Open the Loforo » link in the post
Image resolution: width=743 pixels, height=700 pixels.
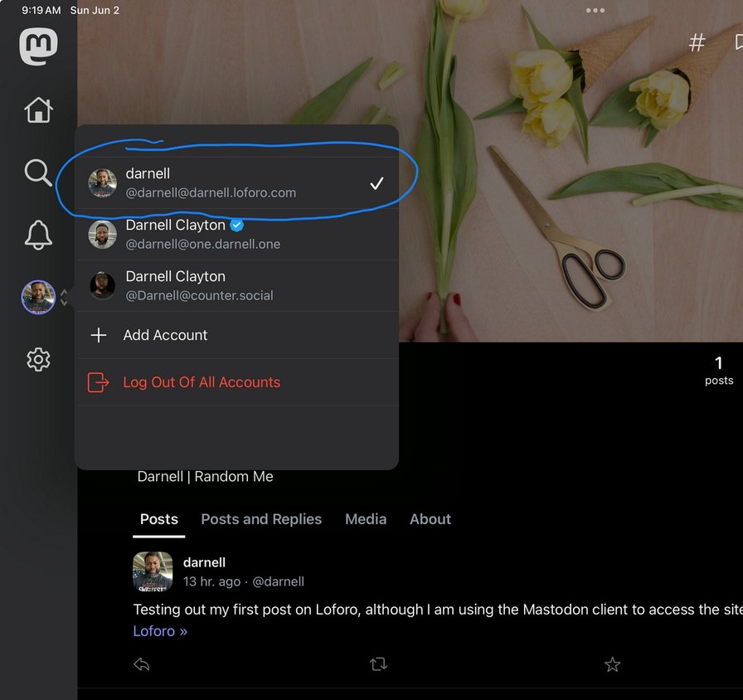pos(160,631)
